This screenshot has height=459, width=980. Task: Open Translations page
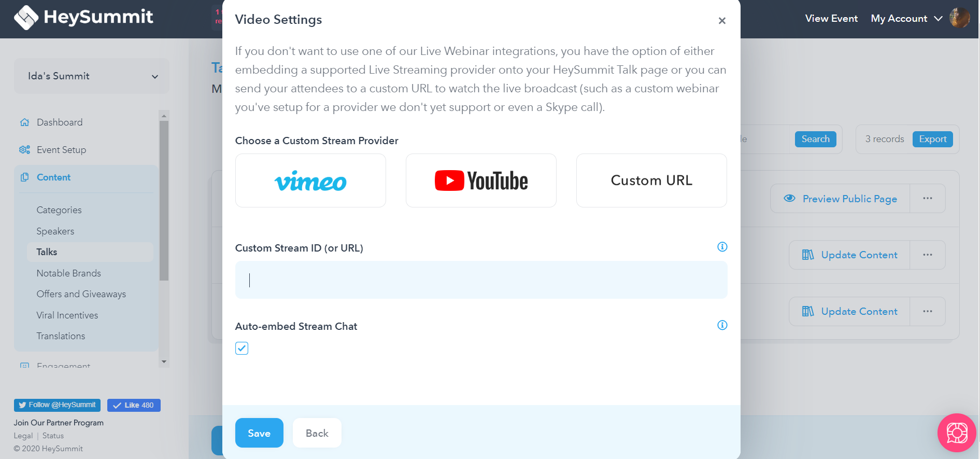[61, 336]
